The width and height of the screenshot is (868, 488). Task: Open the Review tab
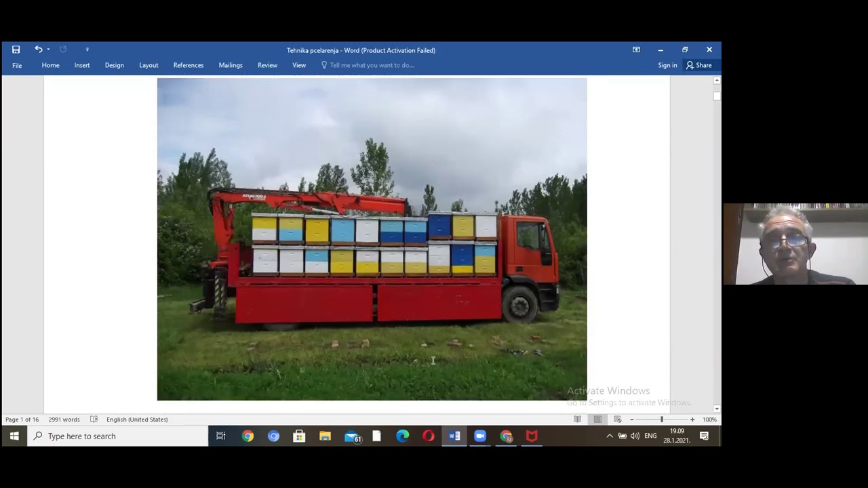(267, 65)
